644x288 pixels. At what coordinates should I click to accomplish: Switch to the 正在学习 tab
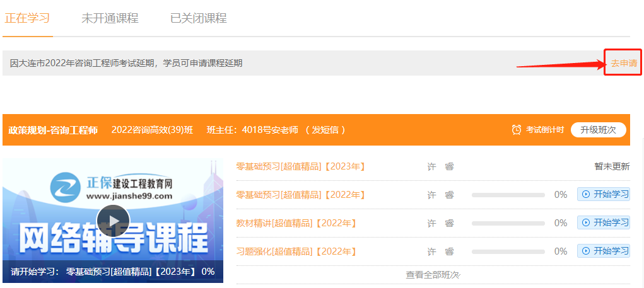tap(27, 18)
